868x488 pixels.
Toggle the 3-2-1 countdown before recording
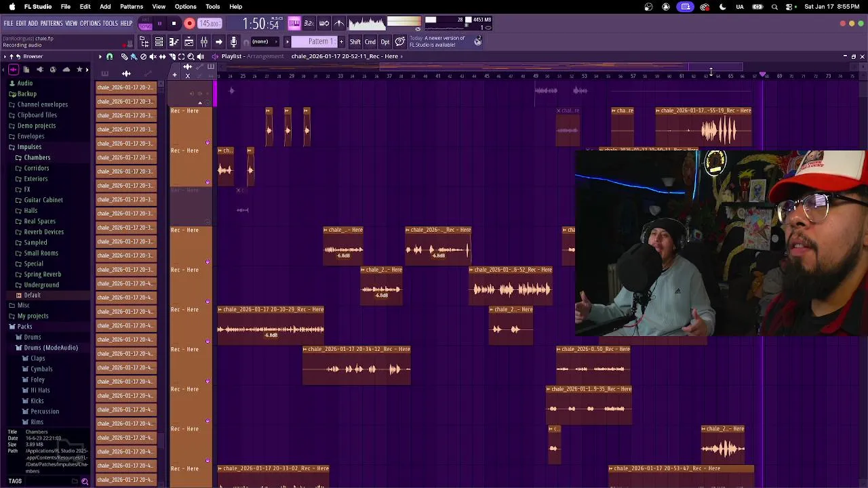pos(309,24)
